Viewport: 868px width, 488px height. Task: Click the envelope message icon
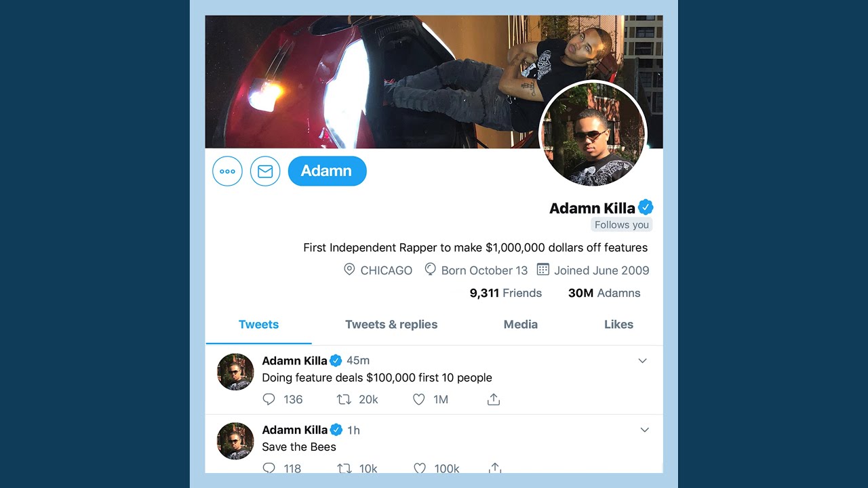pos(265,171)
